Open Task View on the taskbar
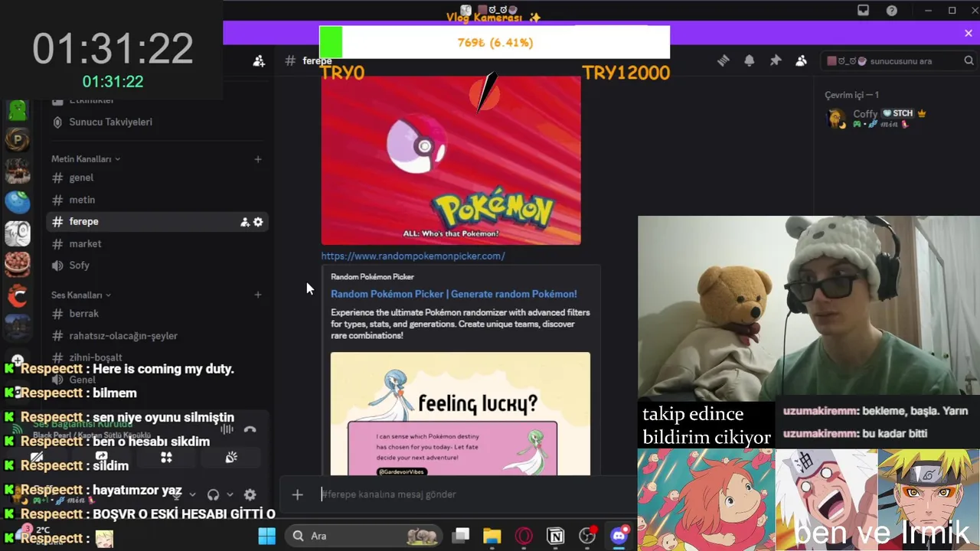 point(461,536)
